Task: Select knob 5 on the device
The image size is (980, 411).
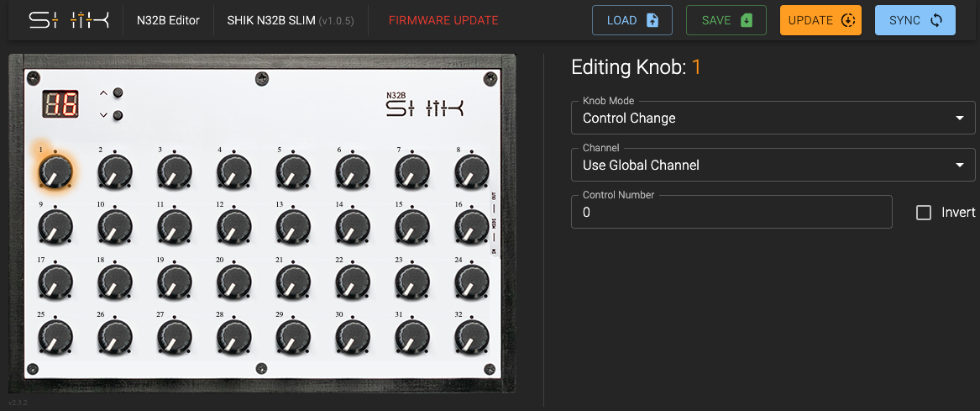Action: (294, 171)
